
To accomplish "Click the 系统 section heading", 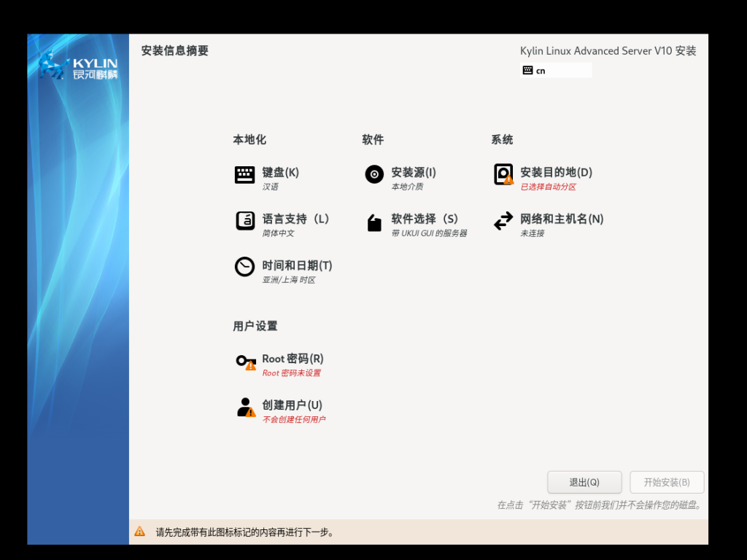I will coord(502,139).
